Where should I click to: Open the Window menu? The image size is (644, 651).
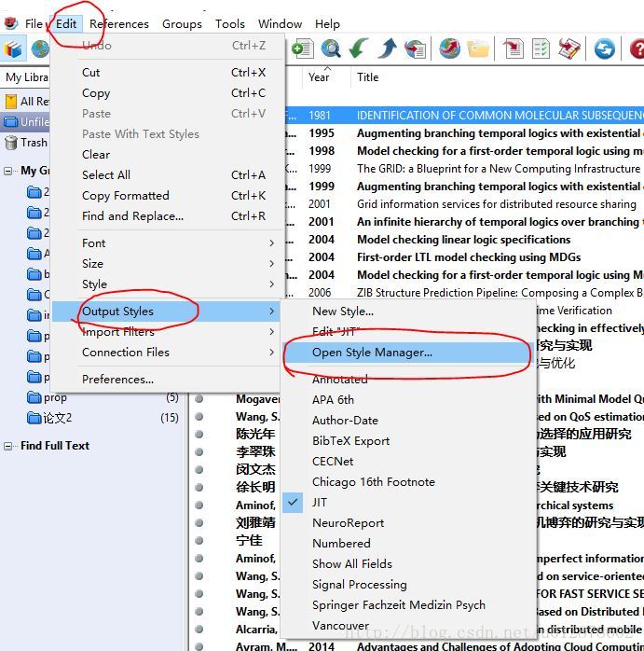tap(280, 23)
